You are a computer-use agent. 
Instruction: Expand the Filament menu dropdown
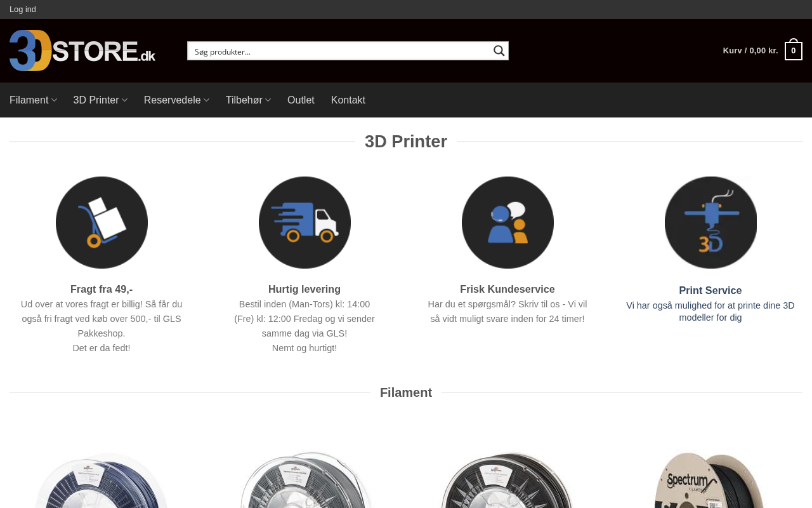(33, 100)
